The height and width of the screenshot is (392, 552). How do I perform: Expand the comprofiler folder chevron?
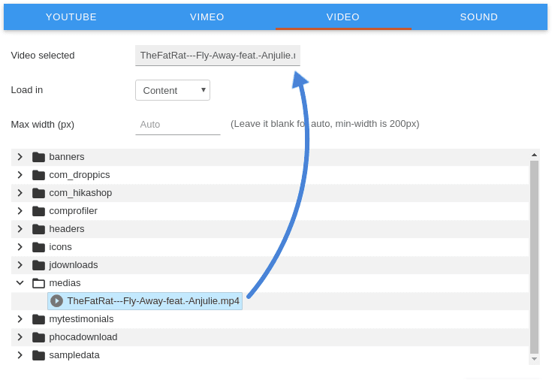pyautogui.click(x=20, y=211)
